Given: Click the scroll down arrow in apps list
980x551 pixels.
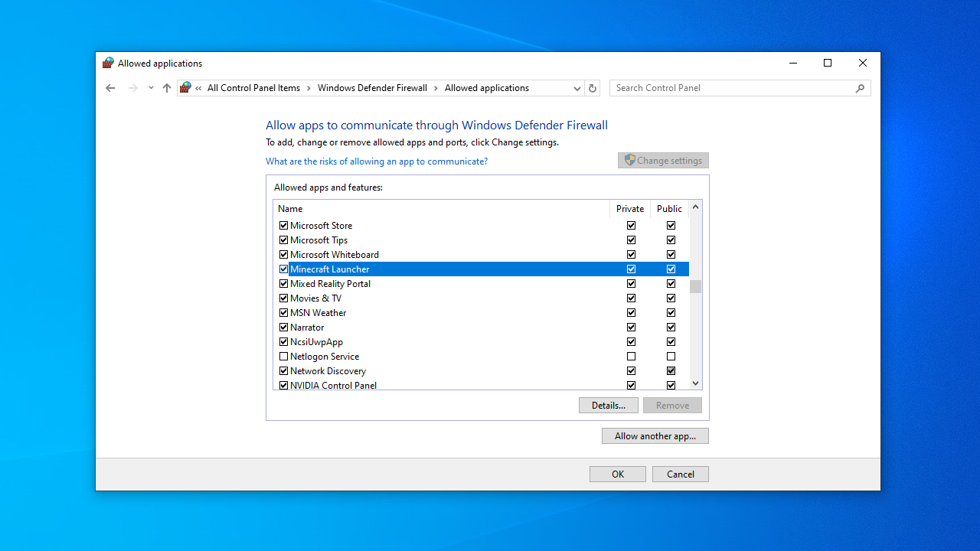Looking at the screenshot, I should click(695, 383).
